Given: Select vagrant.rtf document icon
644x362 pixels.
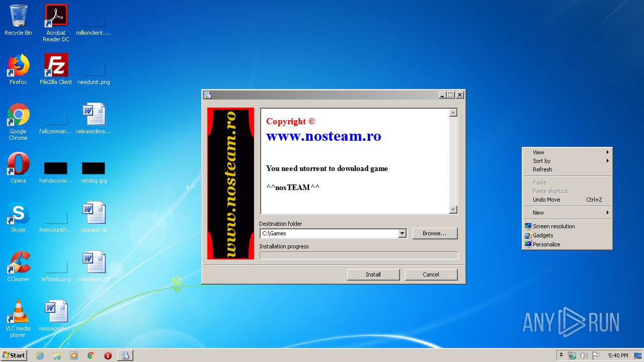Looking at the screenshot, I should pos(94,217).
